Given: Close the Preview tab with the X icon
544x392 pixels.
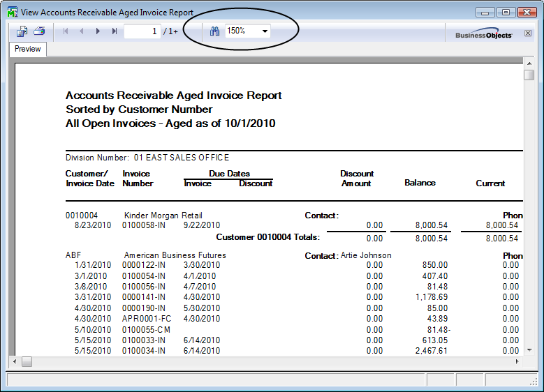Looking at the screenshot, I should click(528, 33).
